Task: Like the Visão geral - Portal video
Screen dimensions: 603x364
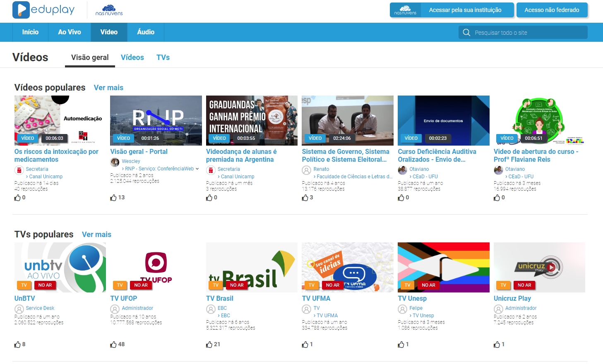Action: pyautogui.click(x=113, y=198)
